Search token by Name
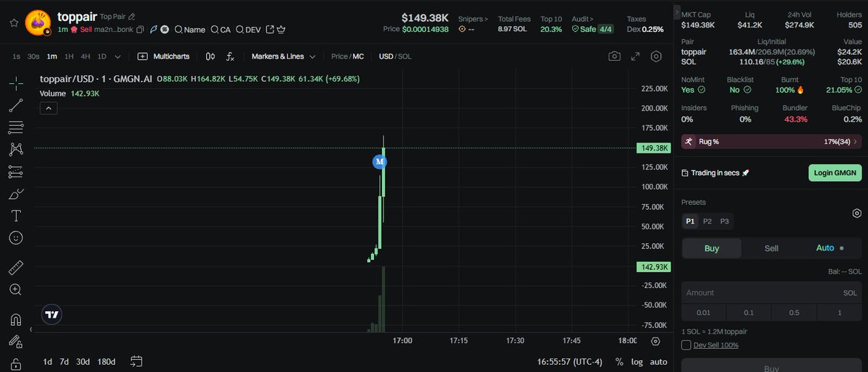The width and height of the screenshot is (868, 372). point(190,30)
